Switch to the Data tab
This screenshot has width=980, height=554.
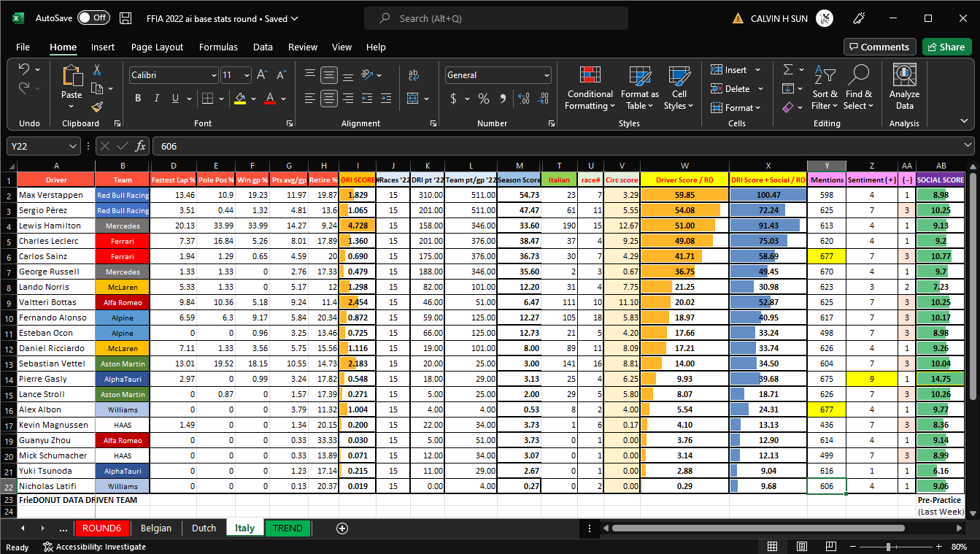[x=263, y=47]
